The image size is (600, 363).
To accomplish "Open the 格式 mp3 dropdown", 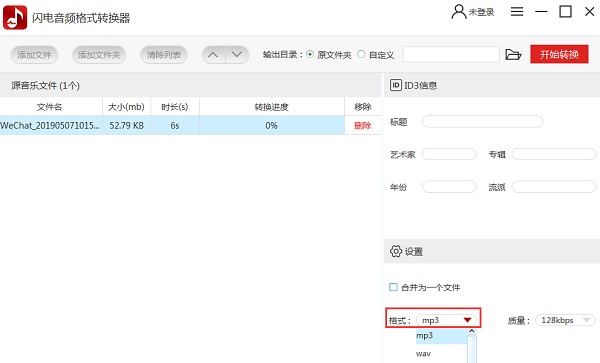I will click(x=446, y=320).
